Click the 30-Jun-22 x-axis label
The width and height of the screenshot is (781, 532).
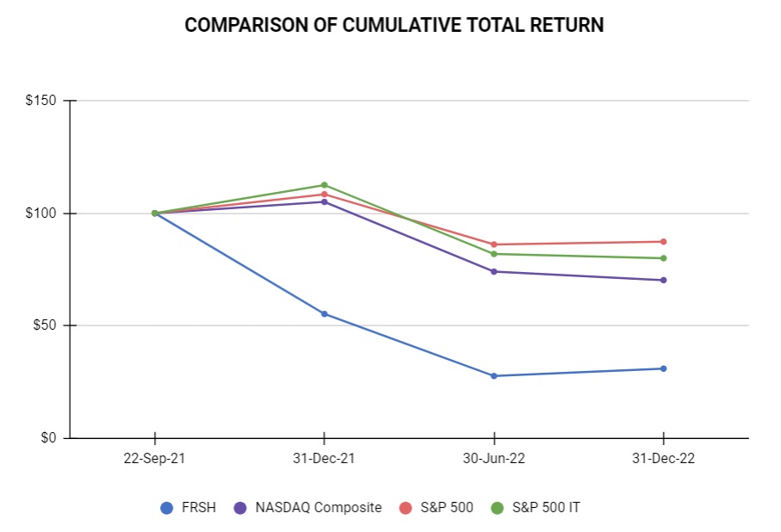[x=493, y=459]
